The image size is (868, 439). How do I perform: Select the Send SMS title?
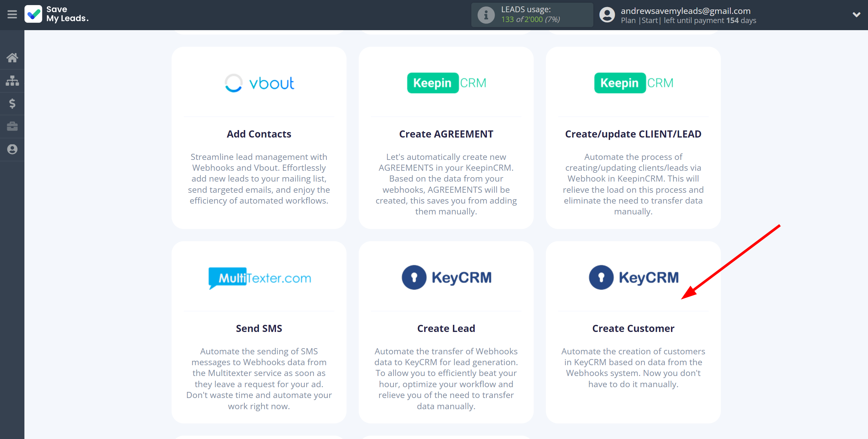pyautogui.click(x=259, y=329)
